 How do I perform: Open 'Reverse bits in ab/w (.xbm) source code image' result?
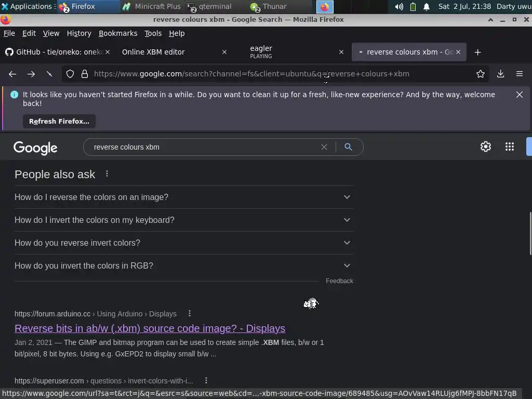pyautogui.click(x=150, y=328)
